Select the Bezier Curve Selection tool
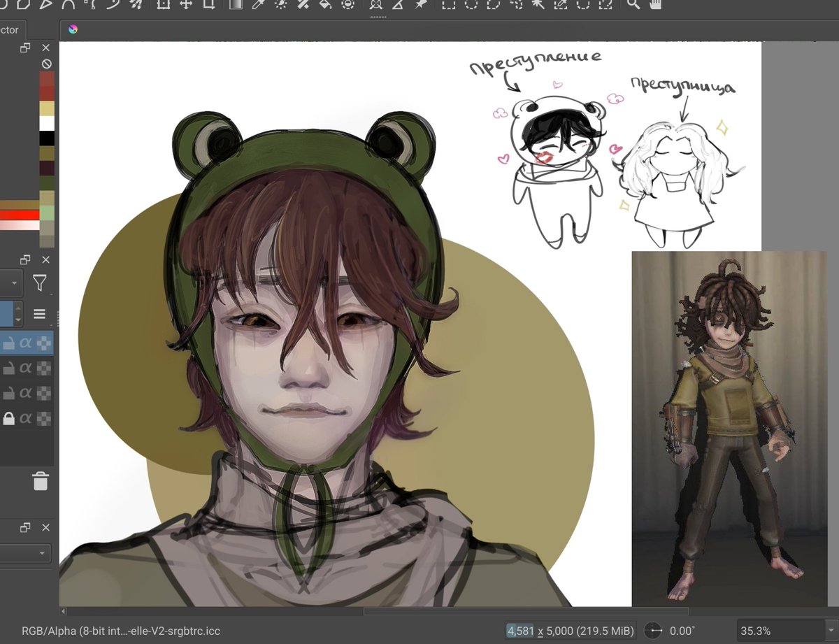The height and width of the screenshot is (644, 839). [583, 4]
